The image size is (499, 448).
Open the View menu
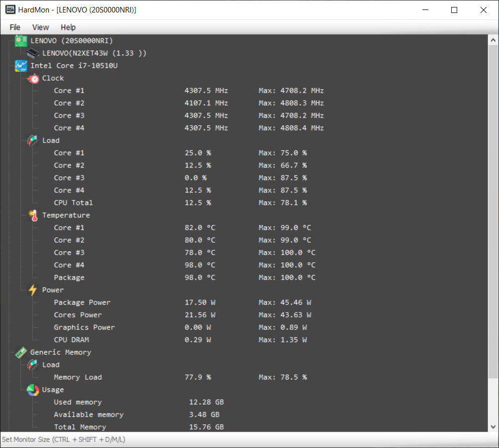pyautogui.click(x=40, y=27)
